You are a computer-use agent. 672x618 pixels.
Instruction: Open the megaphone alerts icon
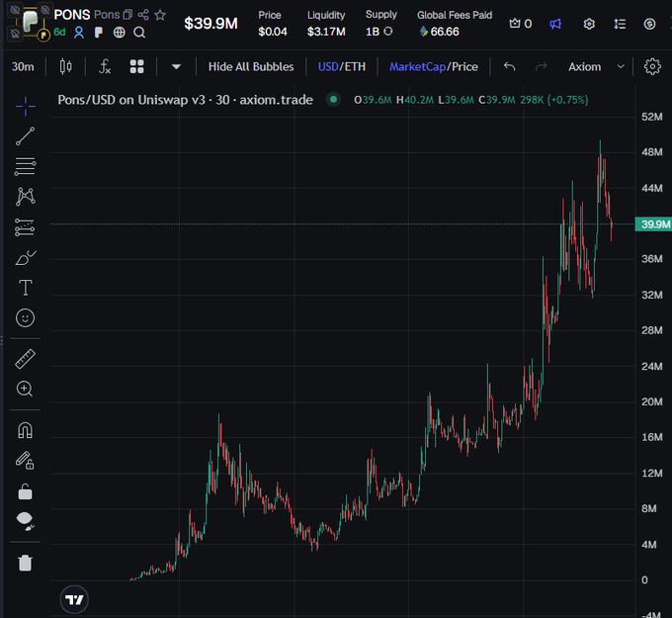coord(555,24)
